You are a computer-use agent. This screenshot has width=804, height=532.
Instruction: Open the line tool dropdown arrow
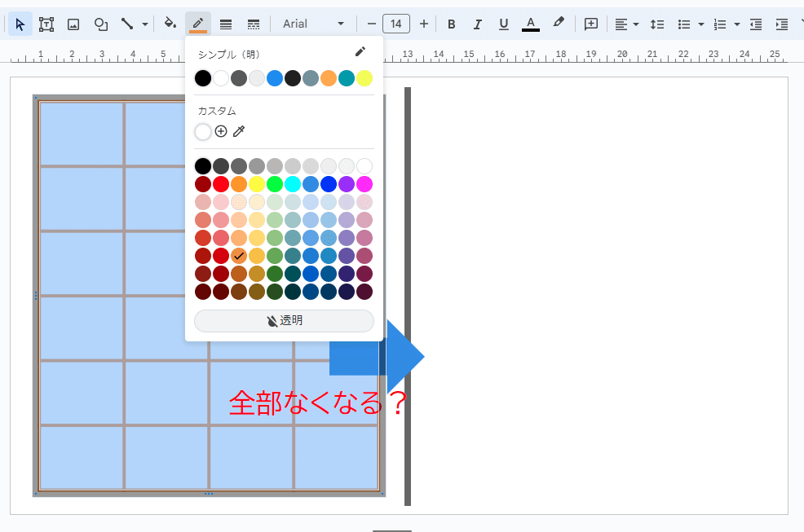145,24
